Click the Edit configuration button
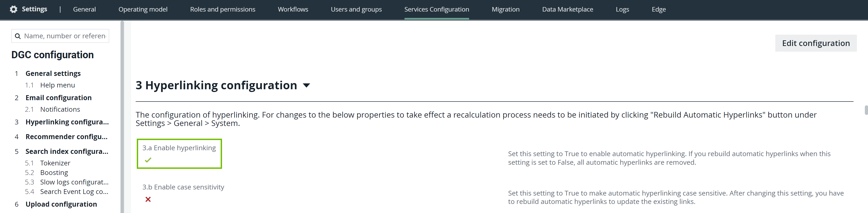 [x=816, y=43]
